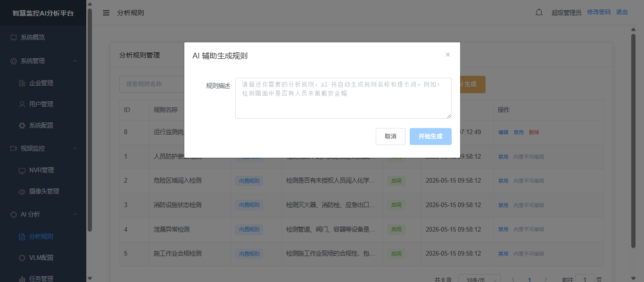Open VLM配置 menu item
Screen dimensions: 644x282
click(x=43, y=258)
